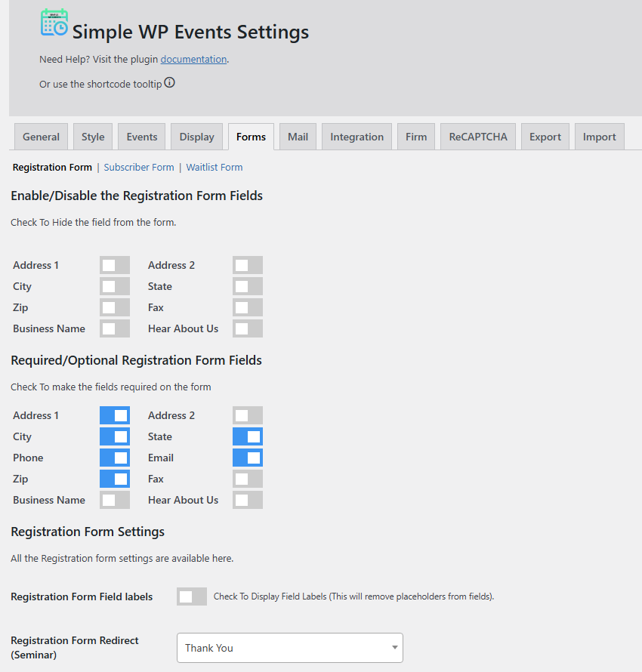
Task: Click 'Required/Optional Registration Form Fields' heading
Action: 136,360
